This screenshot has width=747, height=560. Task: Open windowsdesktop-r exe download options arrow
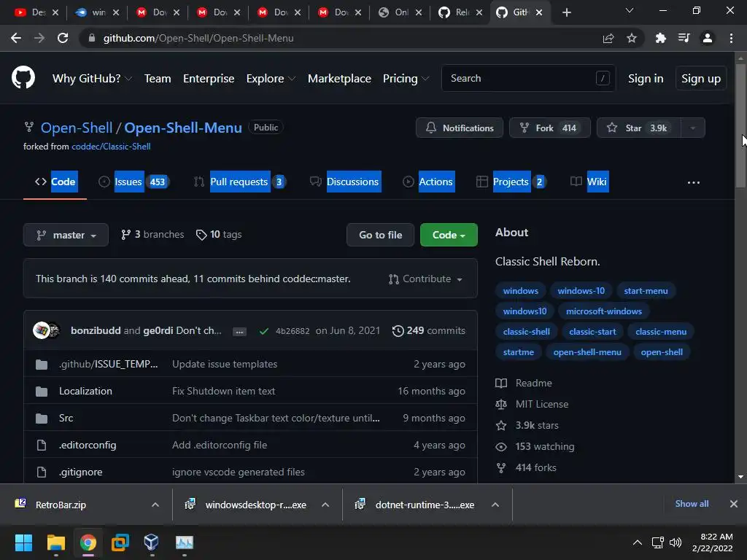(x=325, y=505)
